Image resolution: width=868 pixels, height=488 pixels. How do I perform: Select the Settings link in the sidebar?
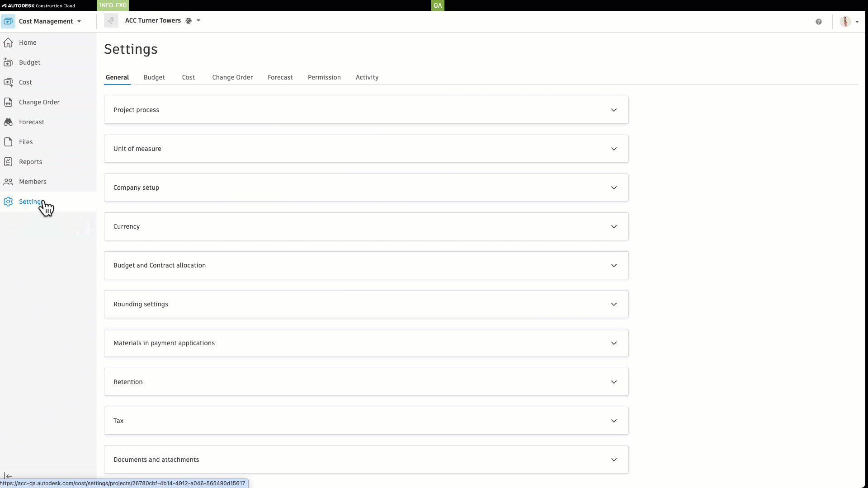pos(30,202)
